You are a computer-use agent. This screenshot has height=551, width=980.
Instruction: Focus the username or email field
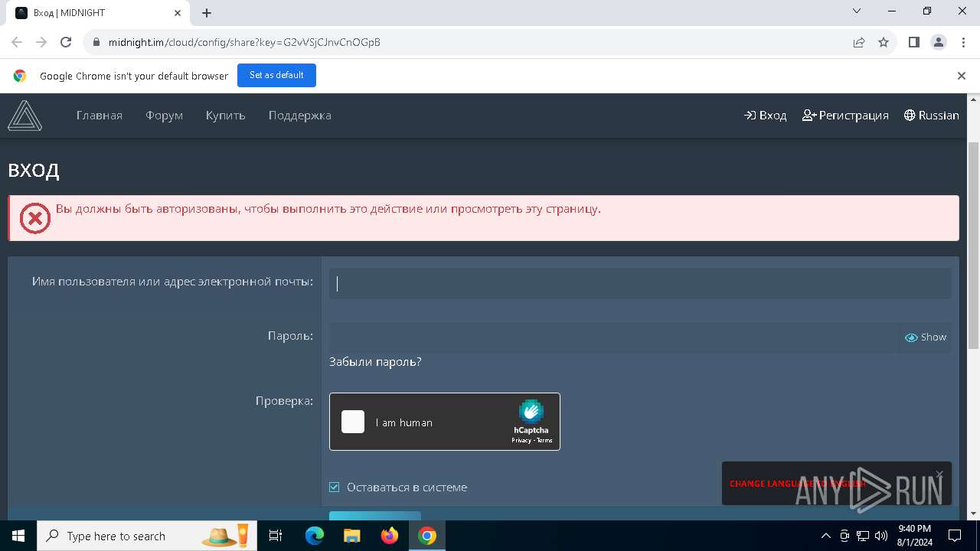640,283
